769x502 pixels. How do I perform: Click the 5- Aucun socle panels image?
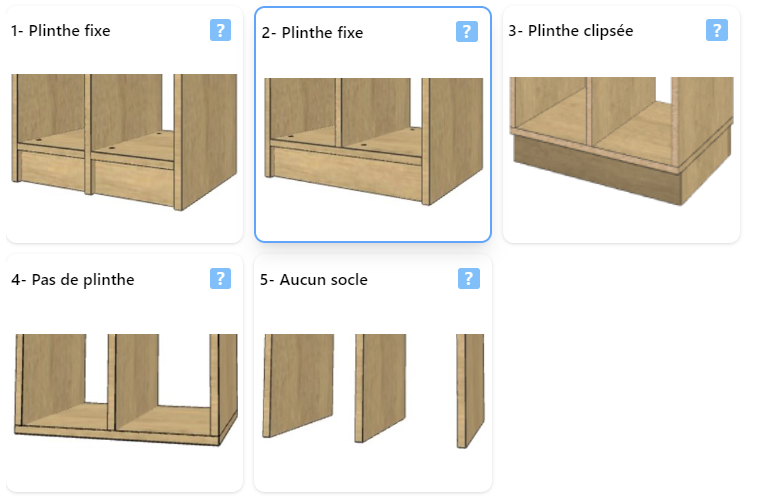[373, 391]
